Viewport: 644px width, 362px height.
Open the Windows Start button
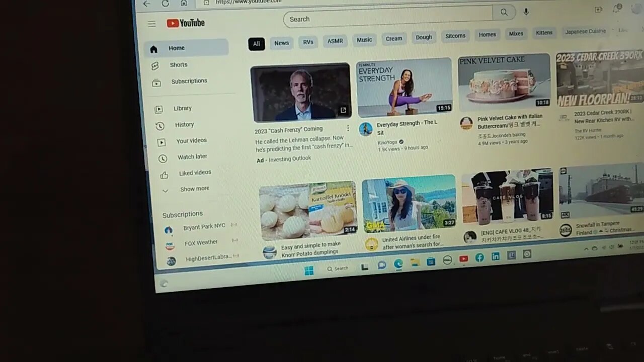(x=309, y=271)
